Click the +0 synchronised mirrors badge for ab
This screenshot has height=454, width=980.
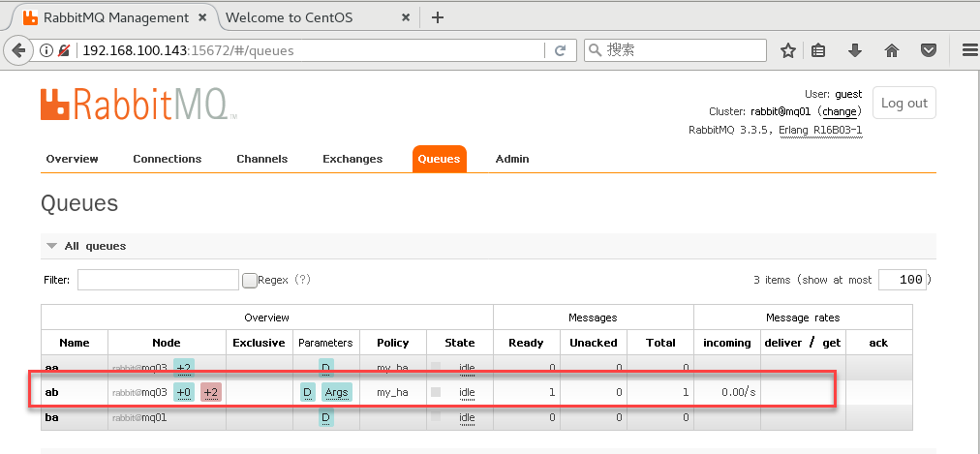tap(184, 393)
